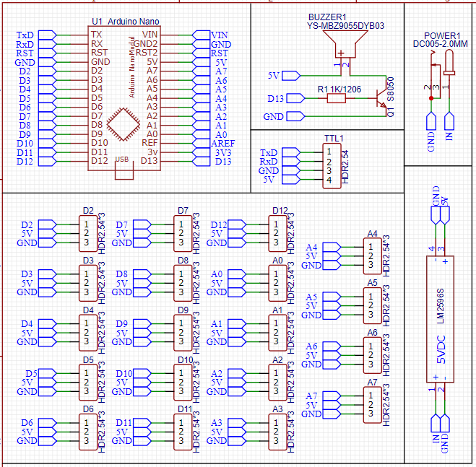The image size is (476, 467).
Task: Select the 'RxD' net label beside TTL1
Action: pos(269,162)
